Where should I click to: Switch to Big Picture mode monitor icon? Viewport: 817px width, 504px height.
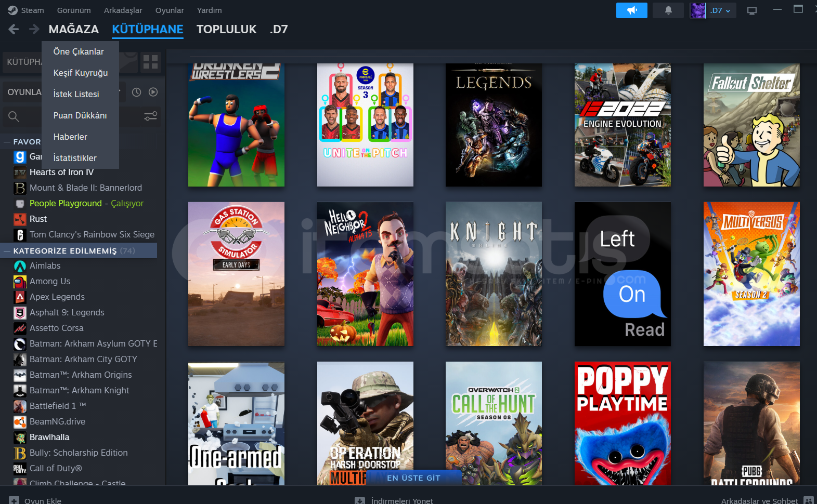coord(752,10)
